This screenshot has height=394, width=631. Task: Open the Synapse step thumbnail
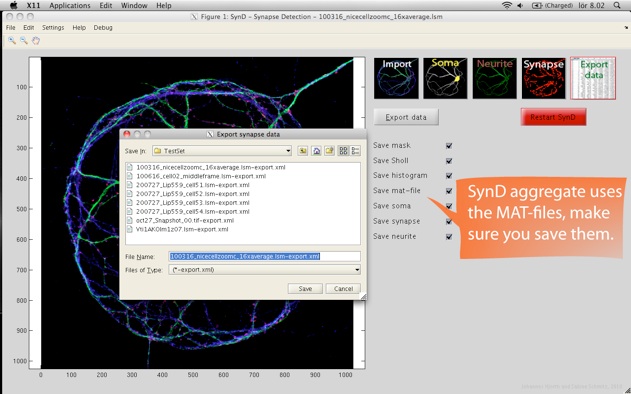[544, 78]
